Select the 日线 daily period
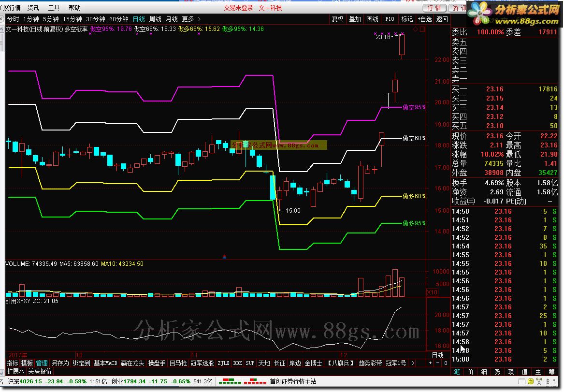Viewport: 564px width, 392px height. tap(139, 19)
